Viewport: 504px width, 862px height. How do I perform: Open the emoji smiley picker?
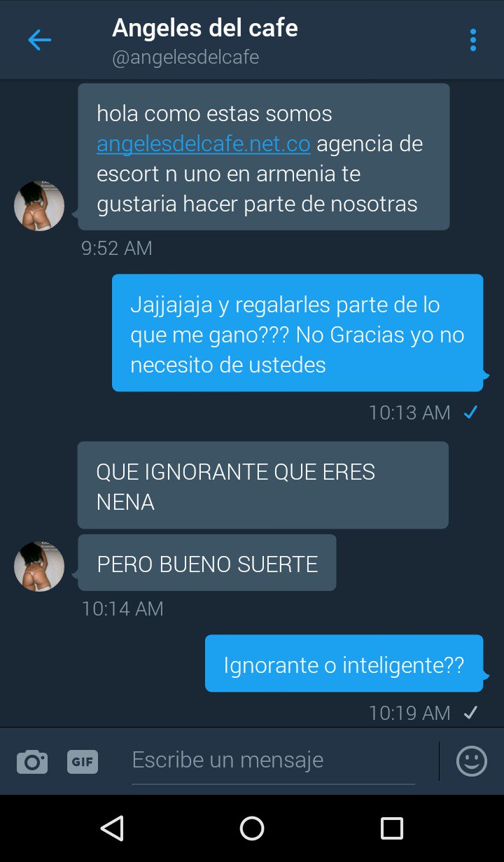pos(472,760)
